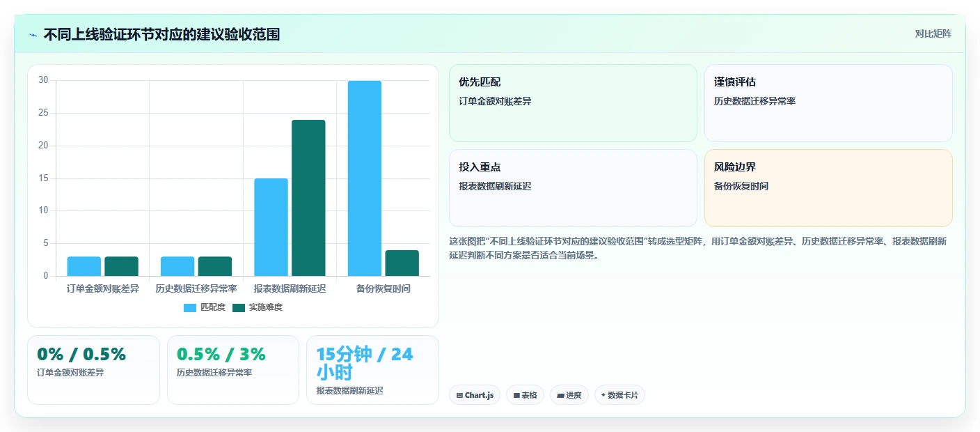The width and height of the screenshot is (980, 432).
Task: Click 报表数据刷新延迟 caption in third stat card
Action: point(349,391)
